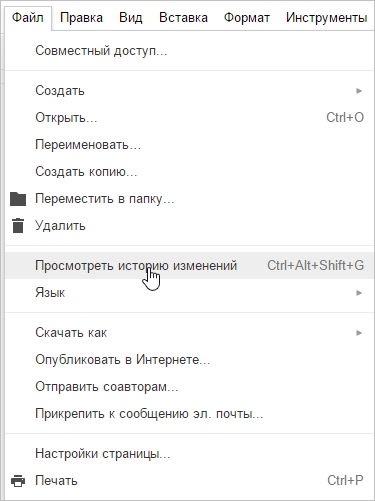Click the printer icon beside Печать
This screenshot has height=501, width=375.
coord(18,481)
